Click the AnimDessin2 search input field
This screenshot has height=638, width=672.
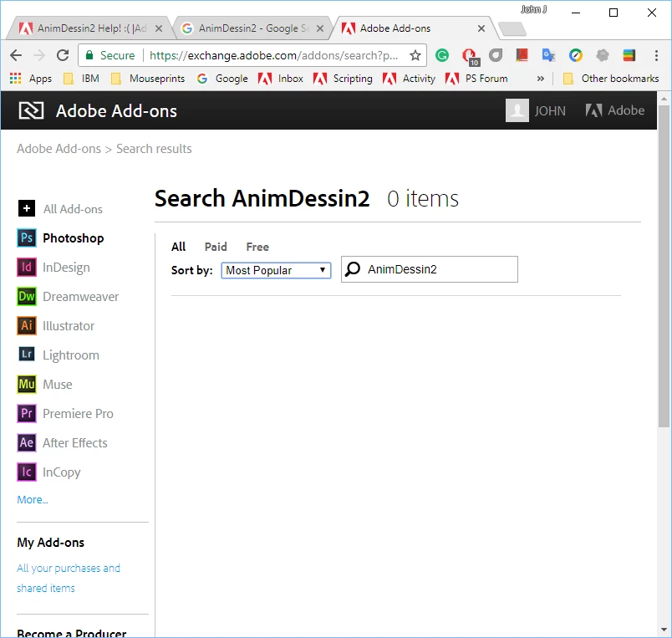[430, 269]
